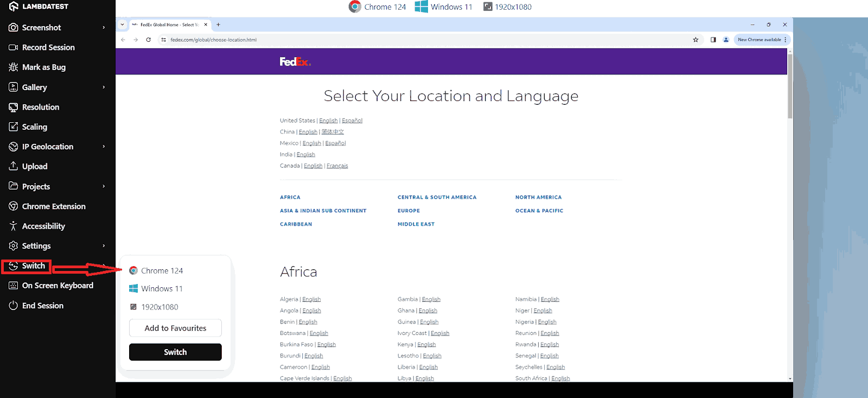Open Resolution menu item
868x398 pixels.
(34, 107)
